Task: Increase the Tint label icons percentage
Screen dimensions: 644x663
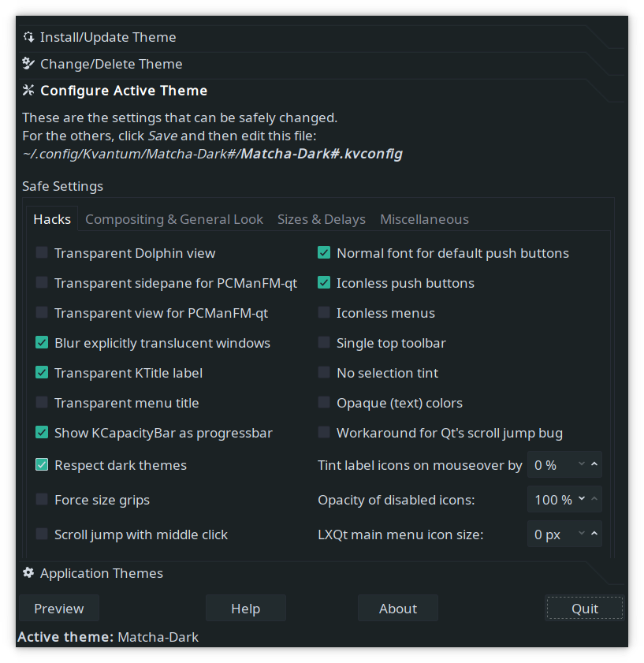Action: click(x=594, y=464)
